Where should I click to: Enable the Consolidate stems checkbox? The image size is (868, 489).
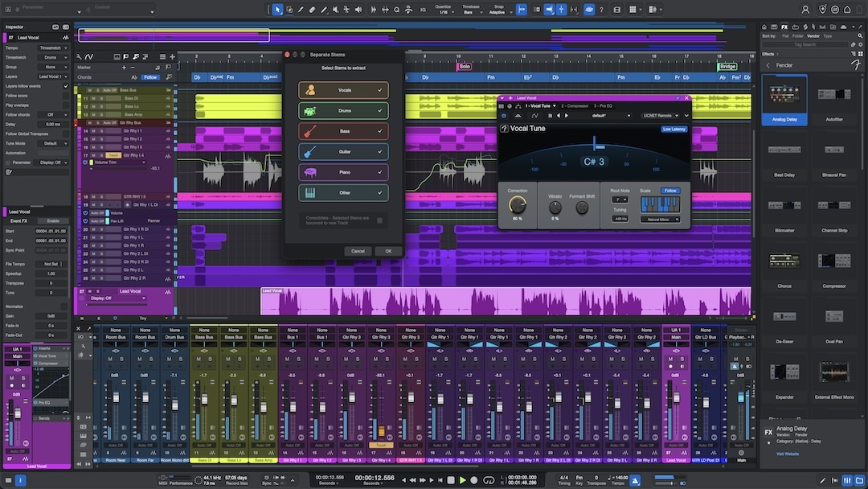(379, 220)
